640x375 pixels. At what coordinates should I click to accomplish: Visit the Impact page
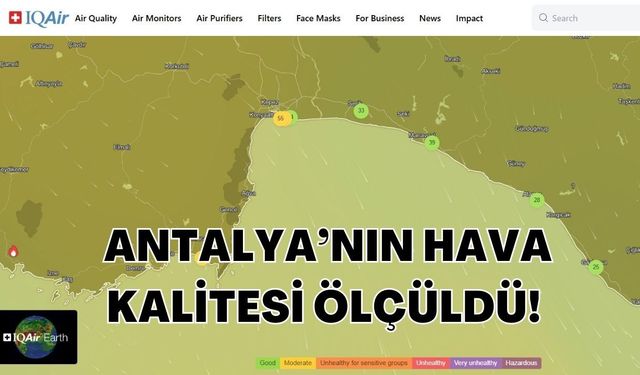pyautogui.click(x=469, y=18)
